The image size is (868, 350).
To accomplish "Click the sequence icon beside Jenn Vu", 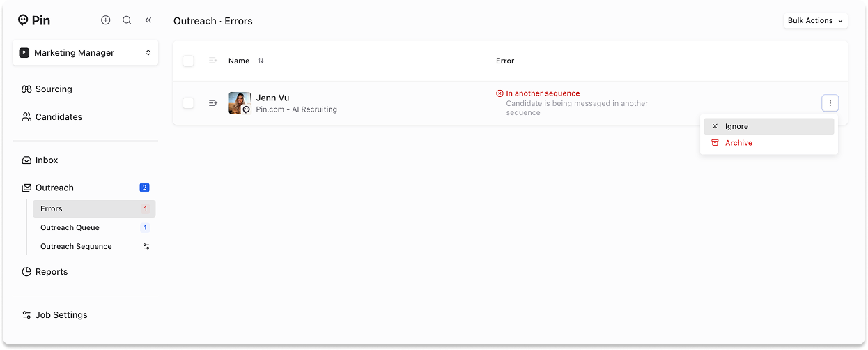I will (x=213, y=103).
